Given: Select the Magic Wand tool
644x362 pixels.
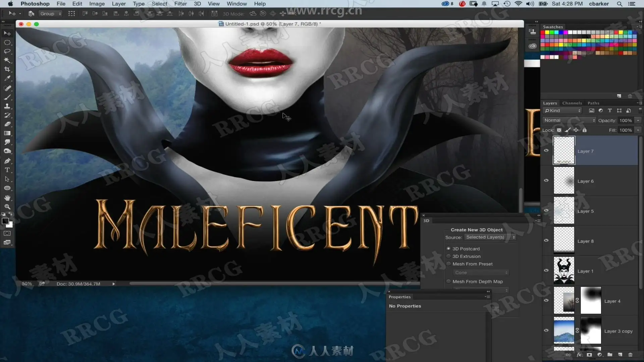Looking at the screenshot, I should click(7, 60).
